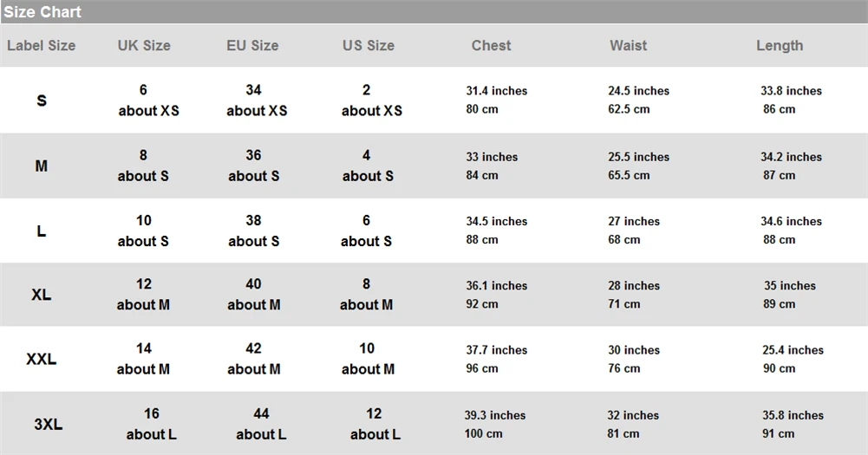Image resolution: width=868 pixels, height=455 pixels.
Task: Select the M label size cell
Action: [42, 166]
